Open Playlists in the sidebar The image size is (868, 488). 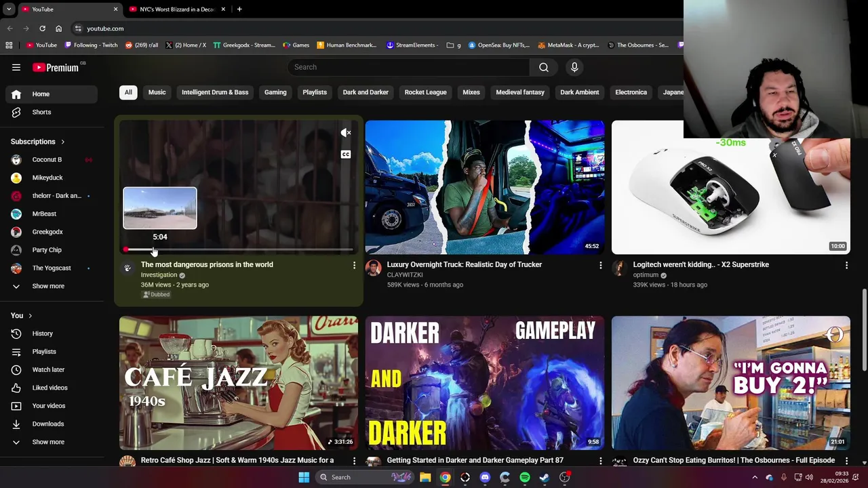point(52,352)
